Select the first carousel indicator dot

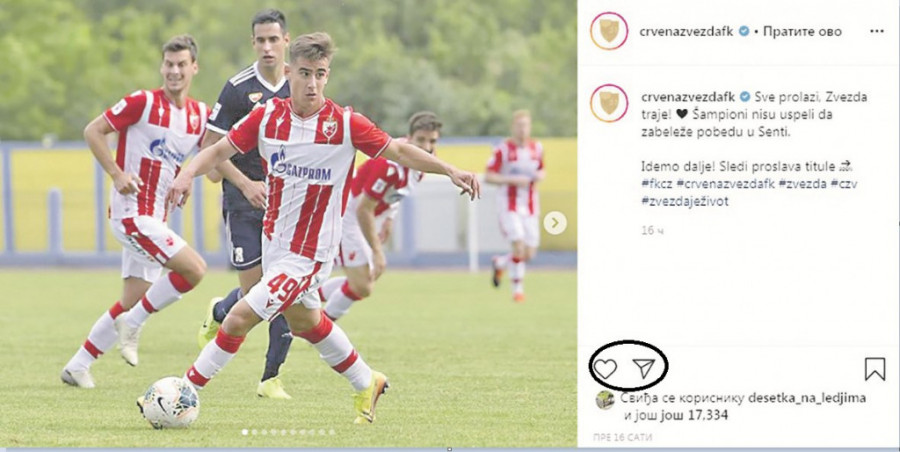[245, 432]
